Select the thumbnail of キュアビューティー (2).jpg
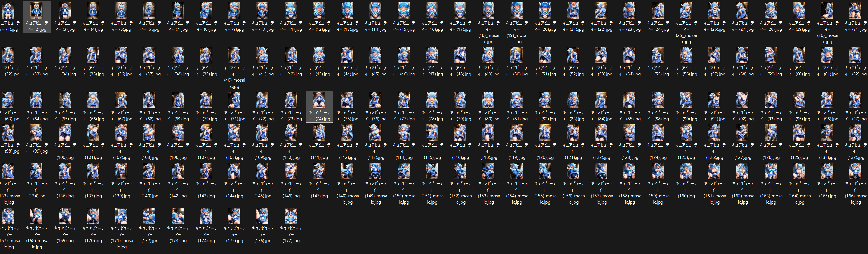The height and width of the screenshot is (254, 868). [x=37, y=11]
